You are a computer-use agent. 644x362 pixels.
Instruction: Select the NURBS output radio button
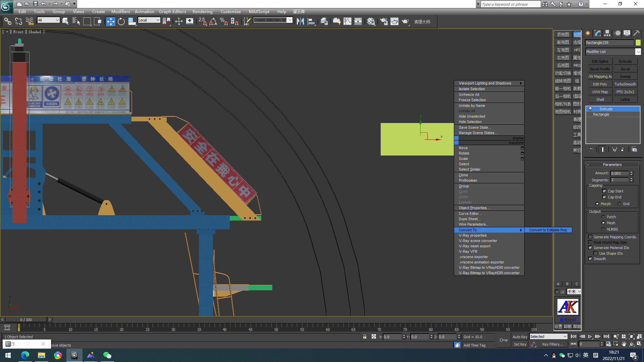603,229
